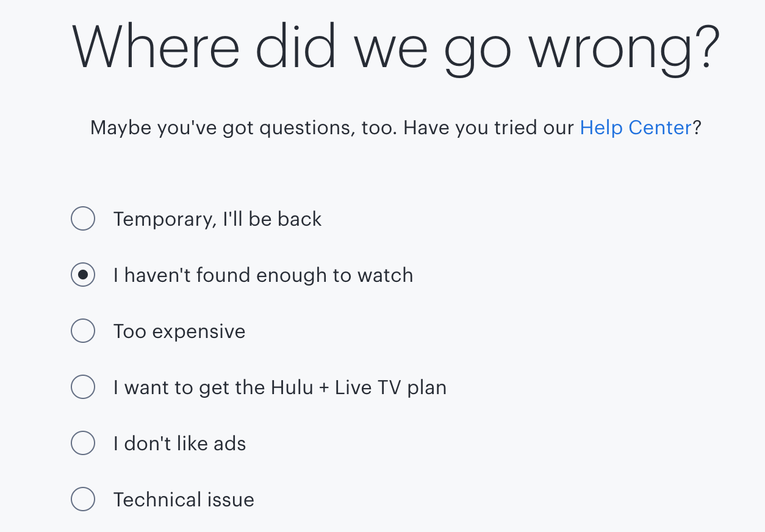The height and width of the screenshot is (532, 765).
Task: Mark the "Technical issue" radio button
Action: pos(83,499)
